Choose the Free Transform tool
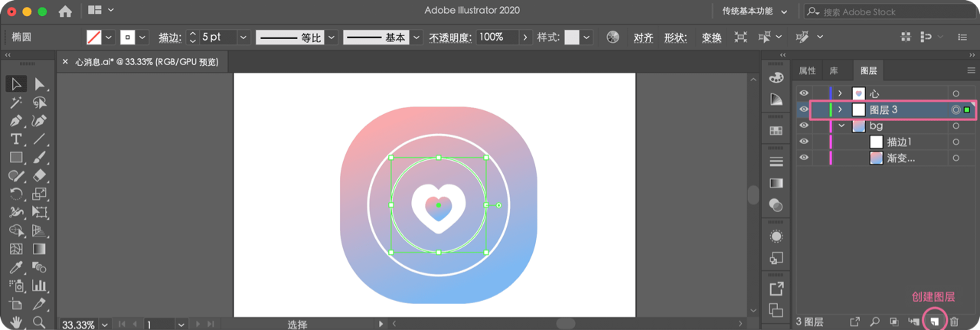 (x=40, y=212)
